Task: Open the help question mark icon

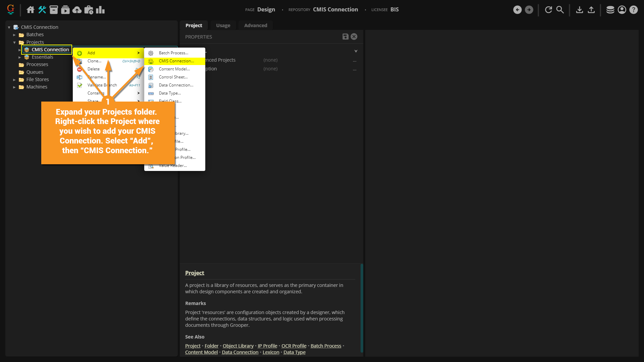Action: point(633,10)
